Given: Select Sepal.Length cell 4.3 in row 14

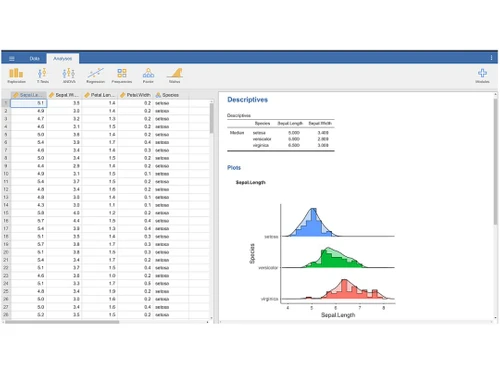Looking at the screenshot, I should click(29, 205).
